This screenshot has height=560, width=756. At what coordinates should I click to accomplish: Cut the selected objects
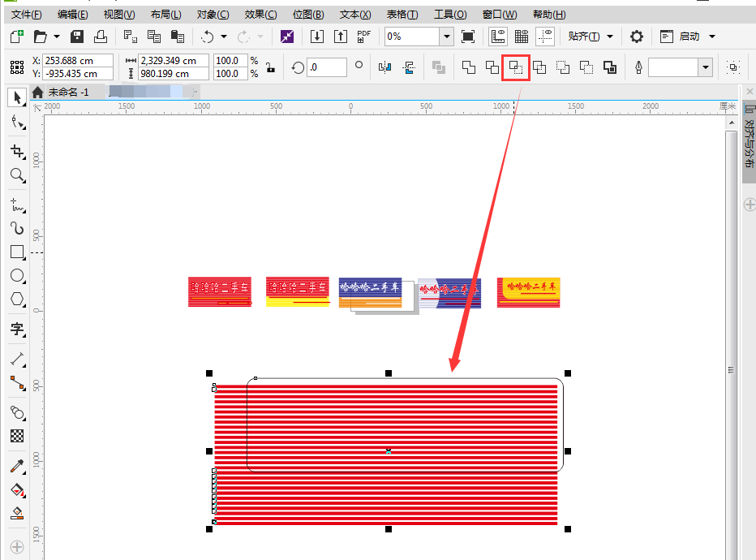click(x=130, y=37)
